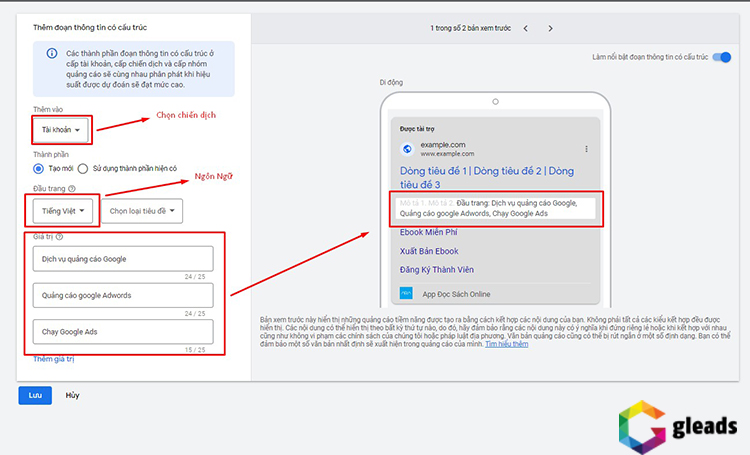The image size is (750, 455).
Task: Open the Chọn loại tiêu đề dropdown
Action: pos(142,211)
